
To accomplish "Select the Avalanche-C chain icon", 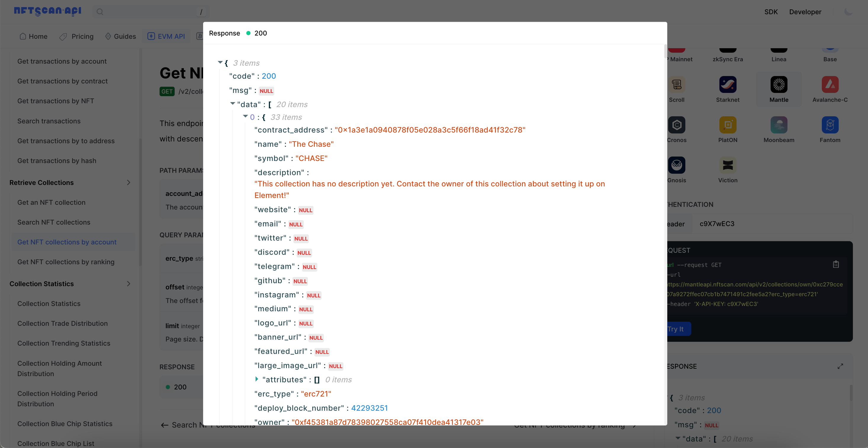I will click(830, 84).
